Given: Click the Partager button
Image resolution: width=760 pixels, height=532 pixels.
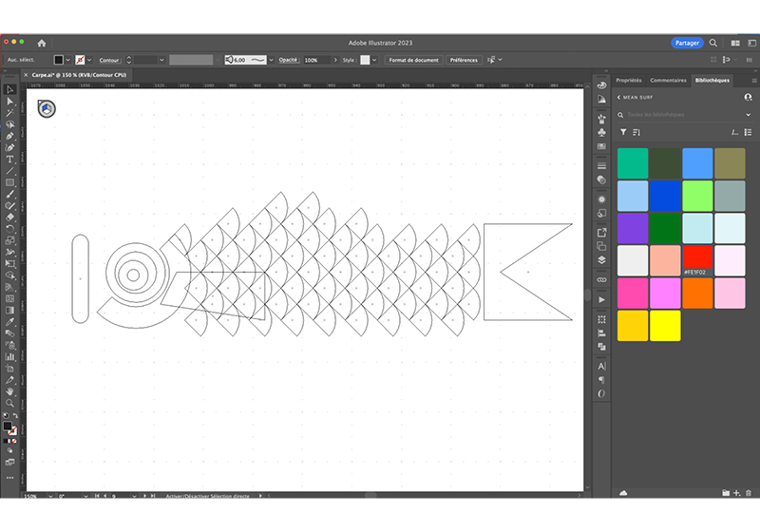Looking at the screenshot, I should click(x=687, y=44).
